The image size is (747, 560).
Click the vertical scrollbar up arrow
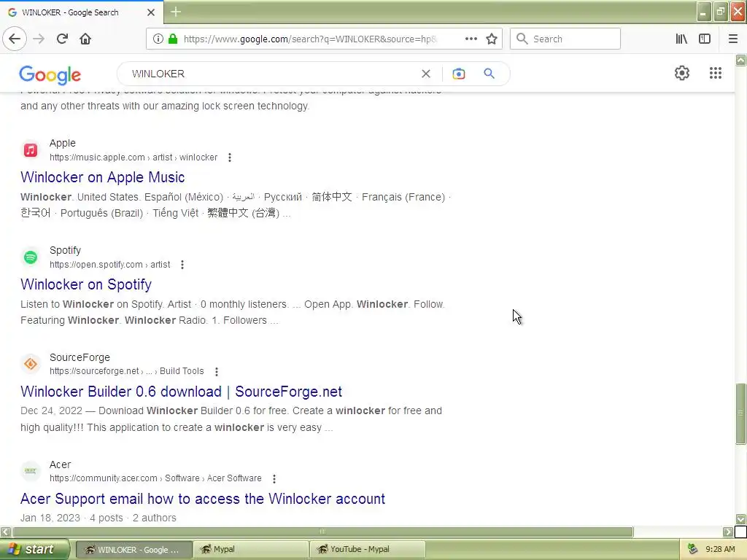coord(740,60)
